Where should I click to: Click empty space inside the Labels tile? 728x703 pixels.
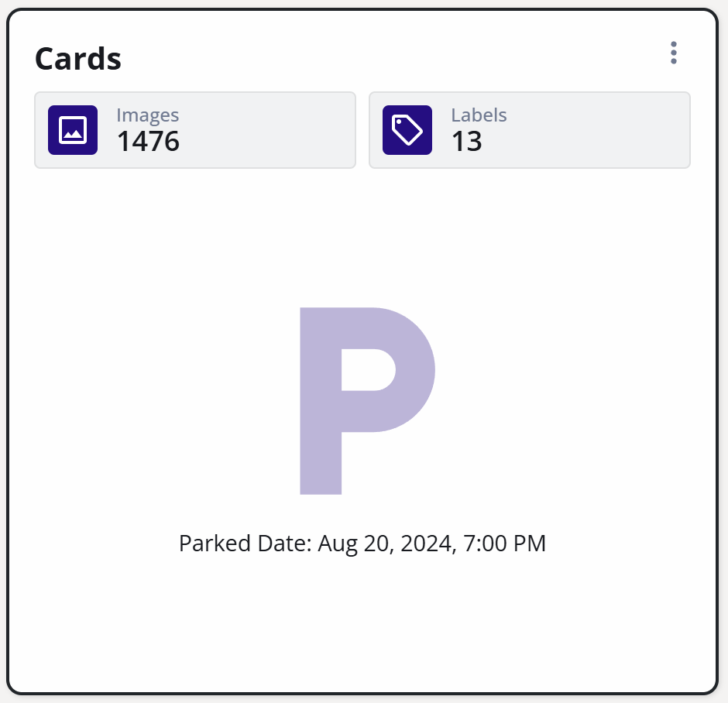coord(604,130)
